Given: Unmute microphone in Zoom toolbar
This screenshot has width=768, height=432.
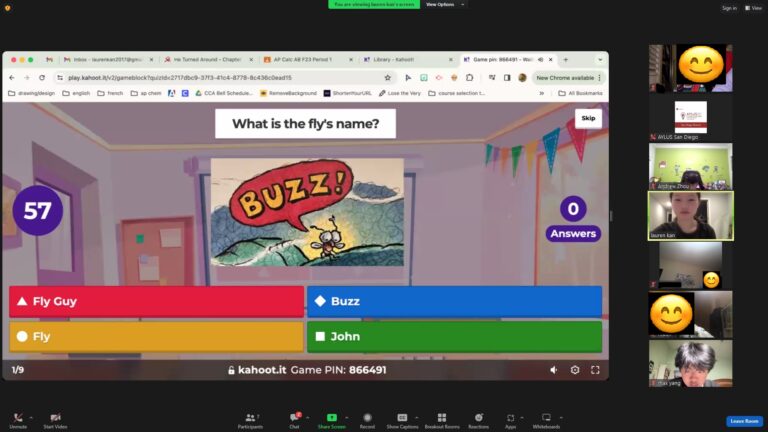Looking at the screenshot, I should click(x=18, y=420).
